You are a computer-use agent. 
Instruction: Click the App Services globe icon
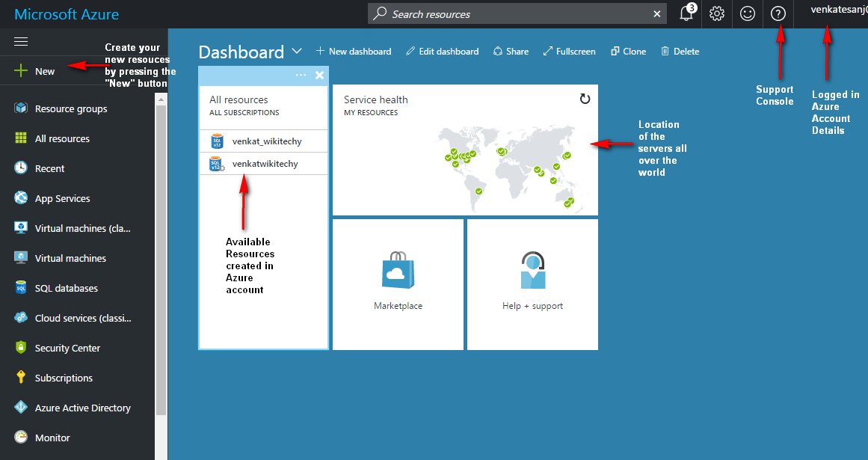pos(21,197)
